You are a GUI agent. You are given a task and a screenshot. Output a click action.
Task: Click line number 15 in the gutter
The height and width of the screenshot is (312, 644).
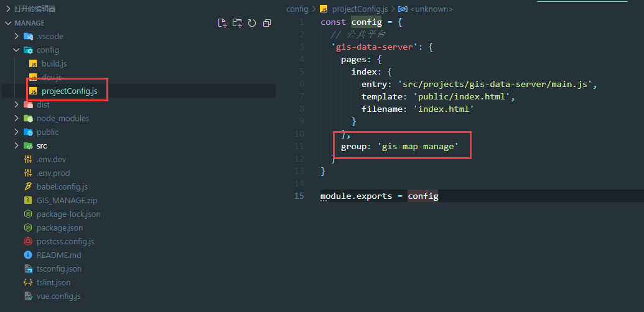[300, 196]
